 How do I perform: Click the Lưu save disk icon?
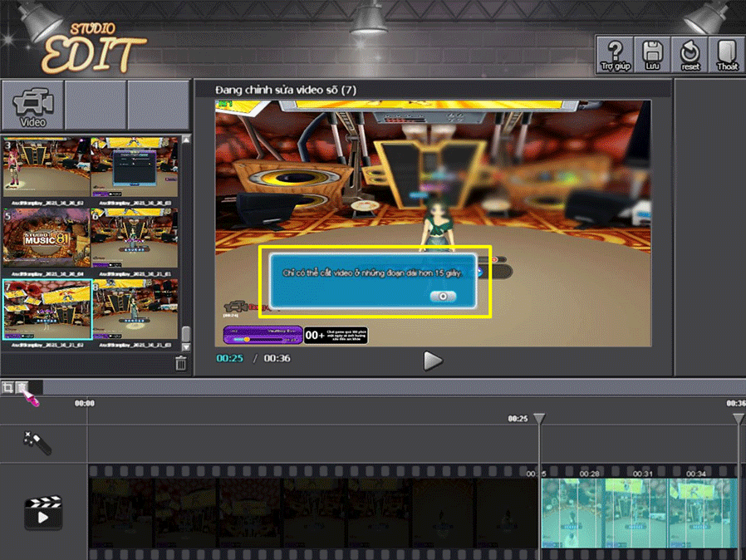click(652, 55)
